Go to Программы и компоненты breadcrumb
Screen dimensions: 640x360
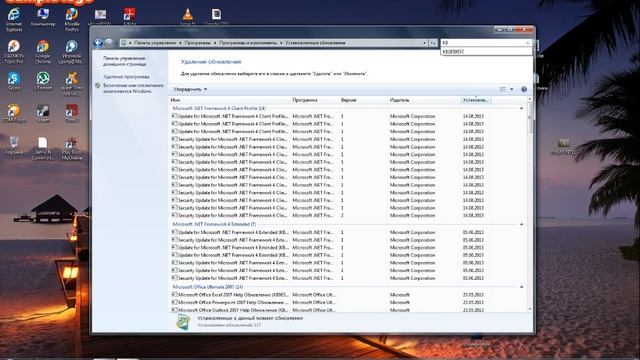coord(248,43)
